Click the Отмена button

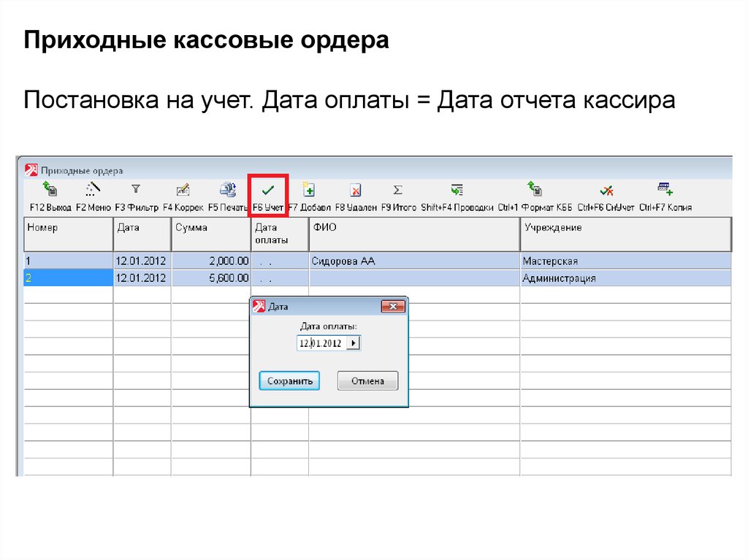pos(367,381)
